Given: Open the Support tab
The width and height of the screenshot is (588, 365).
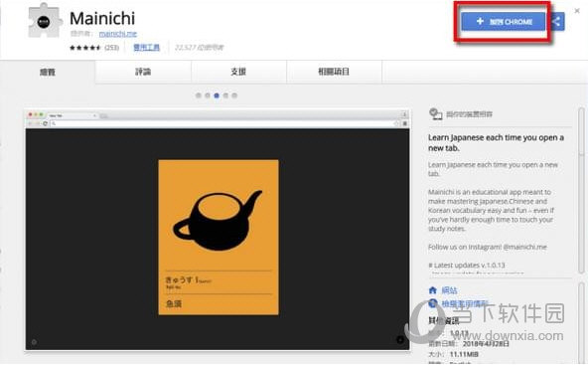Looking at the screenshot, I should (x=238, y=72).
